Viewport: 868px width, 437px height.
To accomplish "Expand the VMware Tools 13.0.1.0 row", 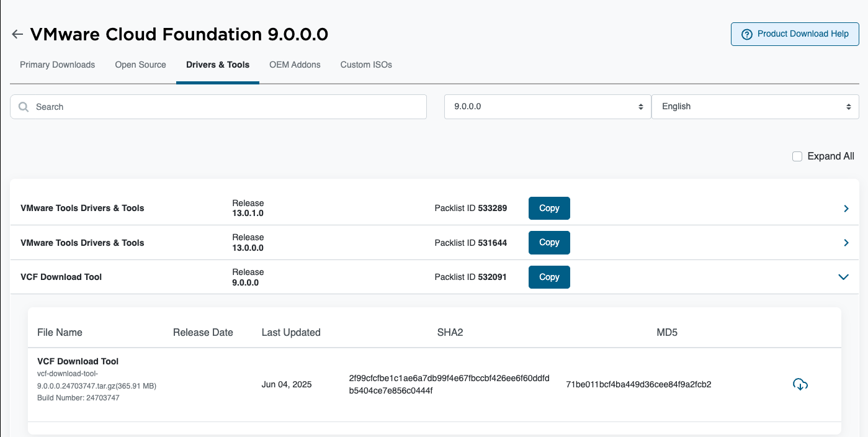I will pos(846,209).
